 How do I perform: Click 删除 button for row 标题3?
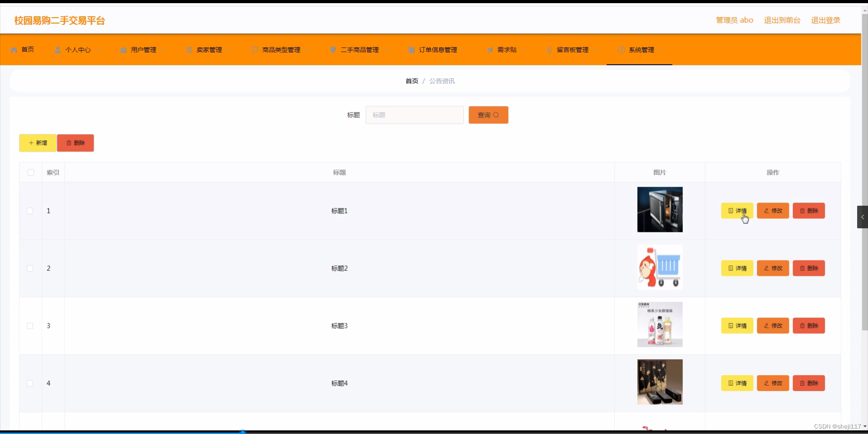(x=809, y=325)
